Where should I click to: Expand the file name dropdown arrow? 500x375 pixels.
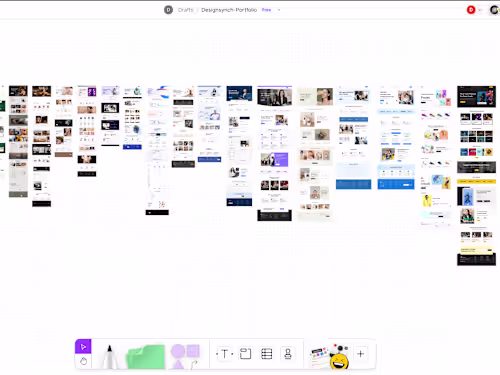279,10
